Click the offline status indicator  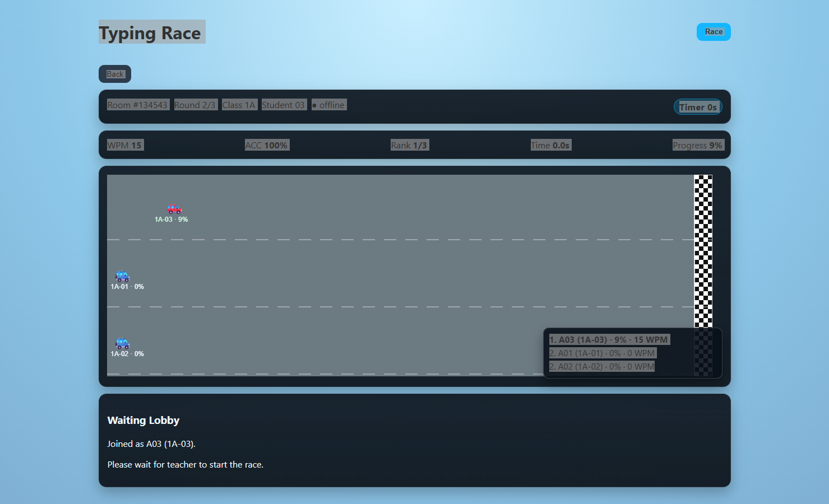[328, 105]
